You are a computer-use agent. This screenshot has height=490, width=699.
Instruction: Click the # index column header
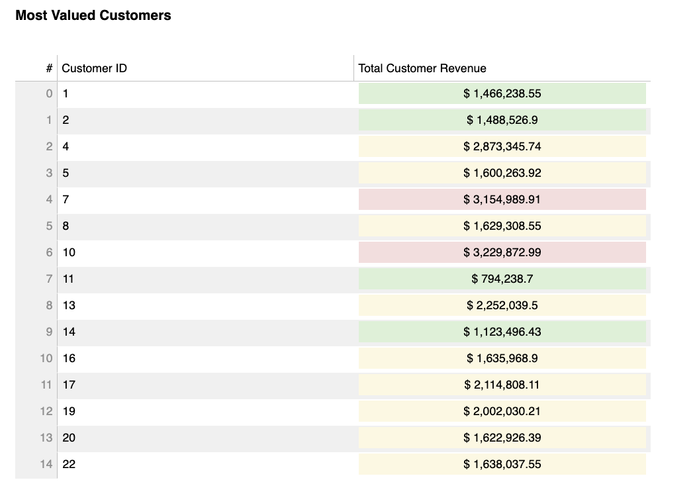[x=48, y=68]
